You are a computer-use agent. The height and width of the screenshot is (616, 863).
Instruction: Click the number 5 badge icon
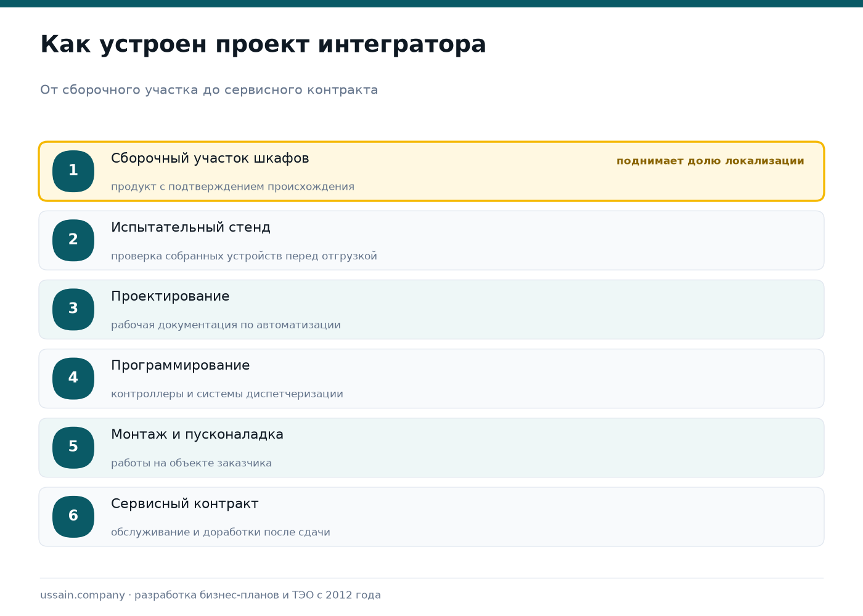[x=73, y=447]
